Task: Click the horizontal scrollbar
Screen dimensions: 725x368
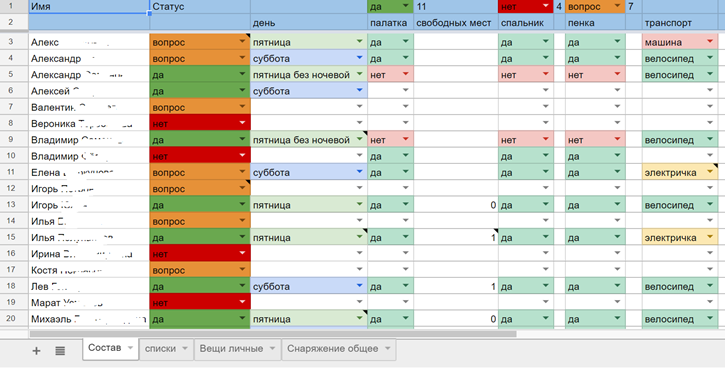Action: coord(273,333)
